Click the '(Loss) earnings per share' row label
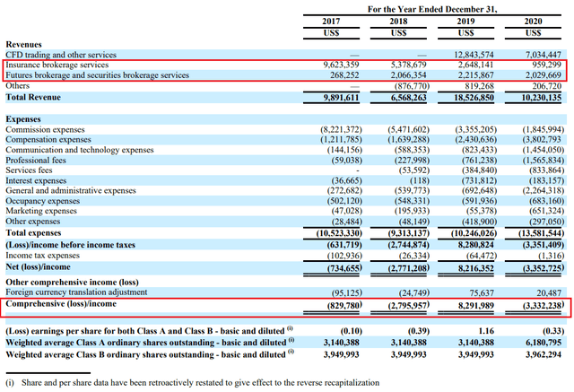The height and width of the screenshot is (392, 574). click(150, 331)
